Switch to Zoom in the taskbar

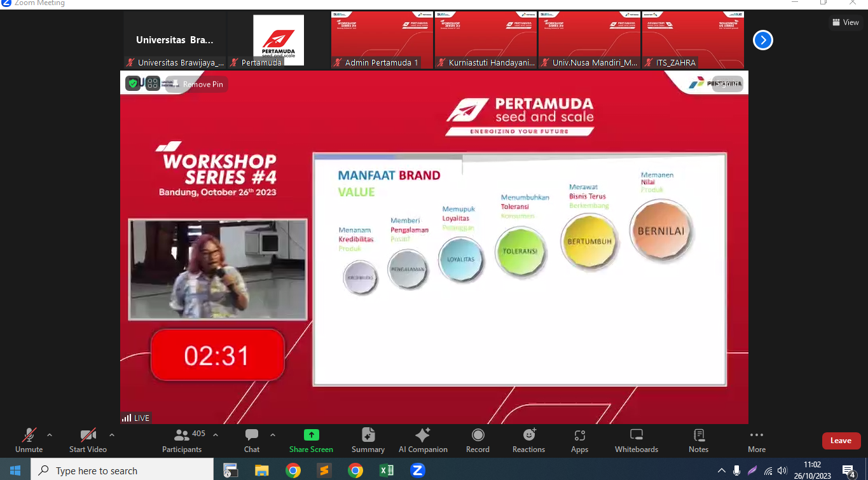418,470
